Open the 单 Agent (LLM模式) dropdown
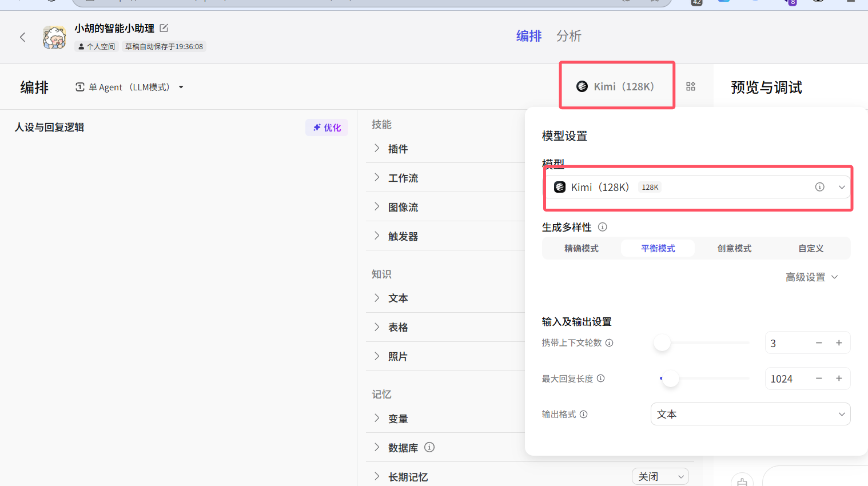This screenshot has width=868, height=486. pos(130,87)
